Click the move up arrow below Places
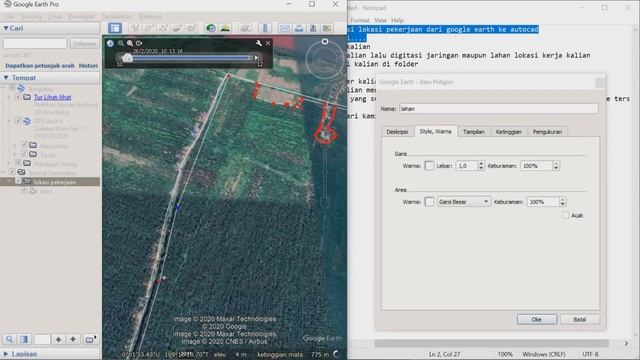Viewport: 640px width, 360px height. coord(58,339)
